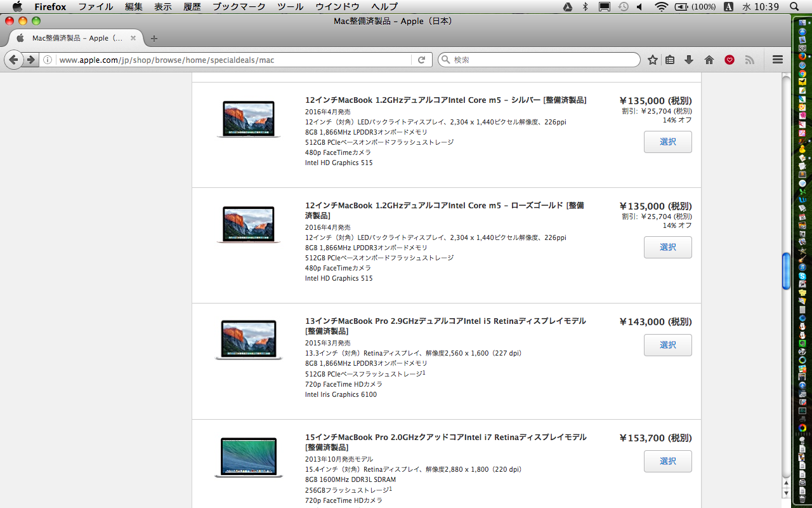Open Spotlight search in the menu bar
Viewport: 812px width, 508px height.
point(794,6)
